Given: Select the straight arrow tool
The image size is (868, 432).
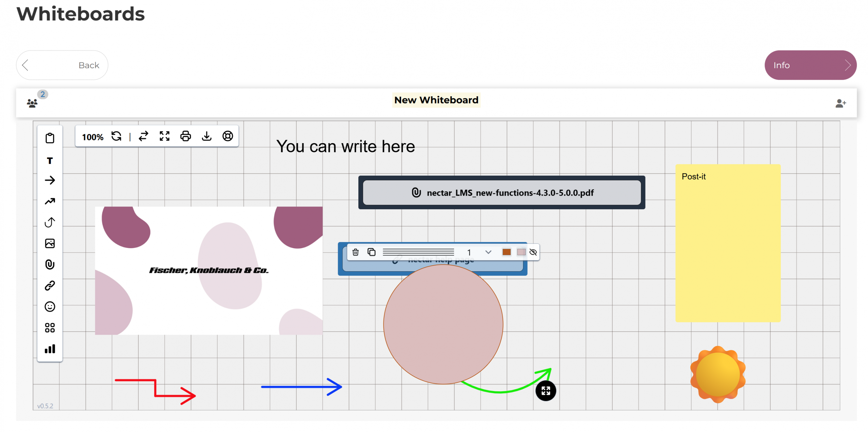Looking at the screenshot, I should [x=50, y=180].
